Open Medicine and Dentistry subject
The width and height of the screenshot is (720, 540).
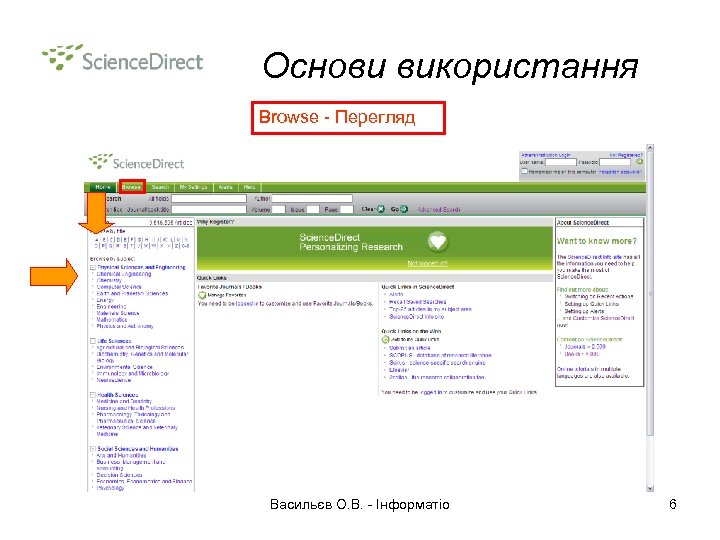pos(124,401)
